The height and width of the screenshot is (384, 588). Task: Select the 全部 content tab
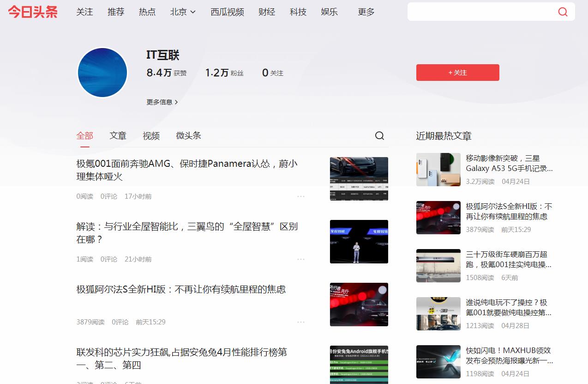(x=85, y=135)
